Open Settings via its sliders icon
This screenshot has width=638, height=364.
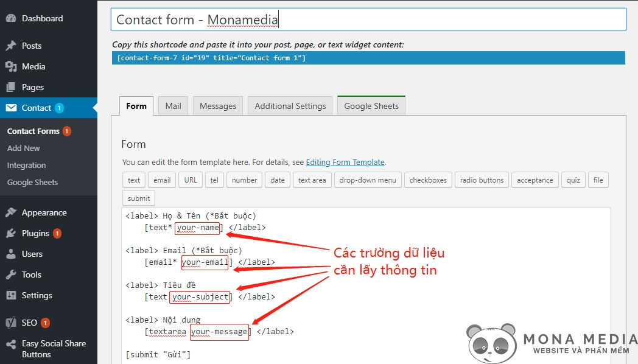click(11, 295)
